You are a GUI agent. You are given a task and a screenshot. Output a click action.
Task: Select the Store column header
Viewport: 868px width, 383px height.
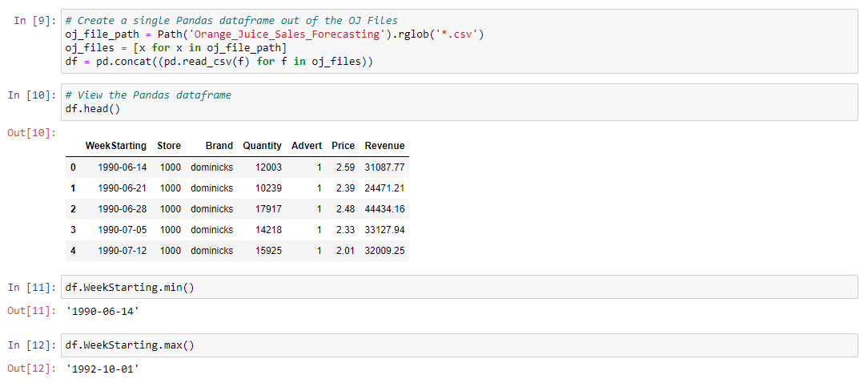tap(169, 146)
